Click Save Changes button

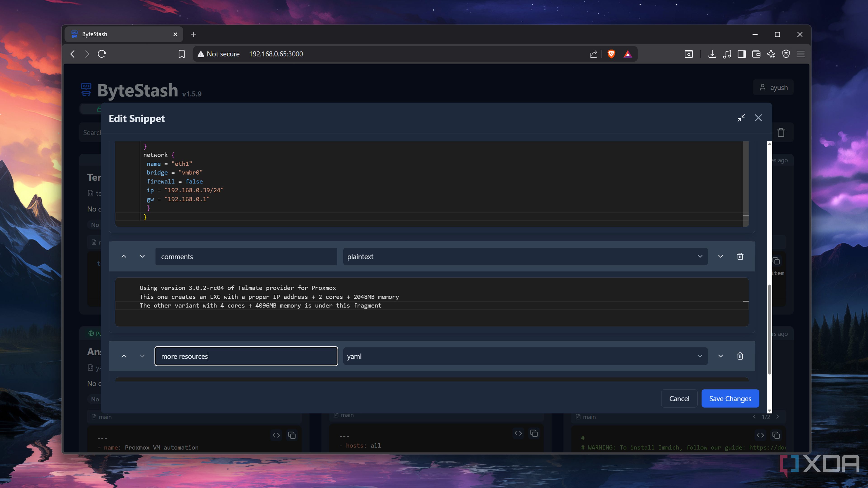pos(730,398)
